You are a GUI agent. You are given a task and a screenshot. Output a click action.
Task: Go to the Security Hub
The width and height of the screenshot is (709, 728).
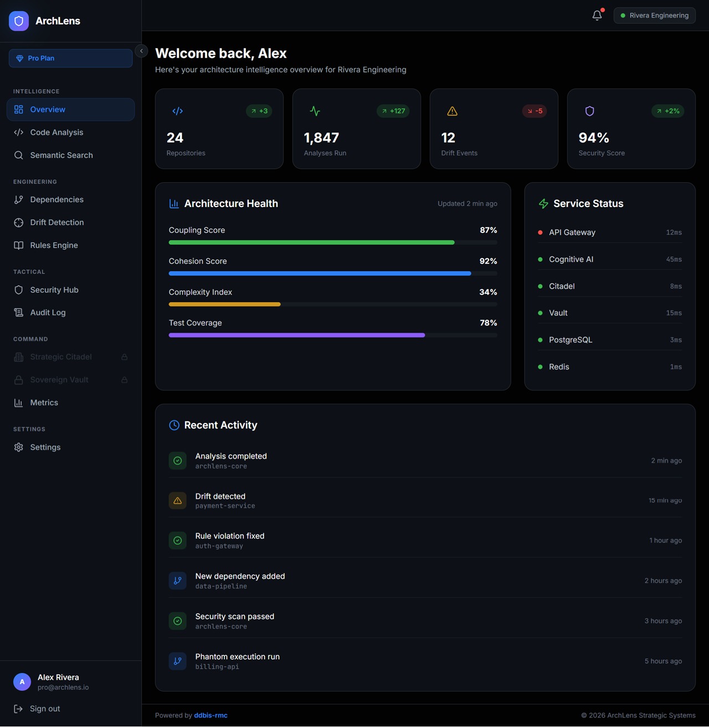pyautogui.click(x=70, y=290)
